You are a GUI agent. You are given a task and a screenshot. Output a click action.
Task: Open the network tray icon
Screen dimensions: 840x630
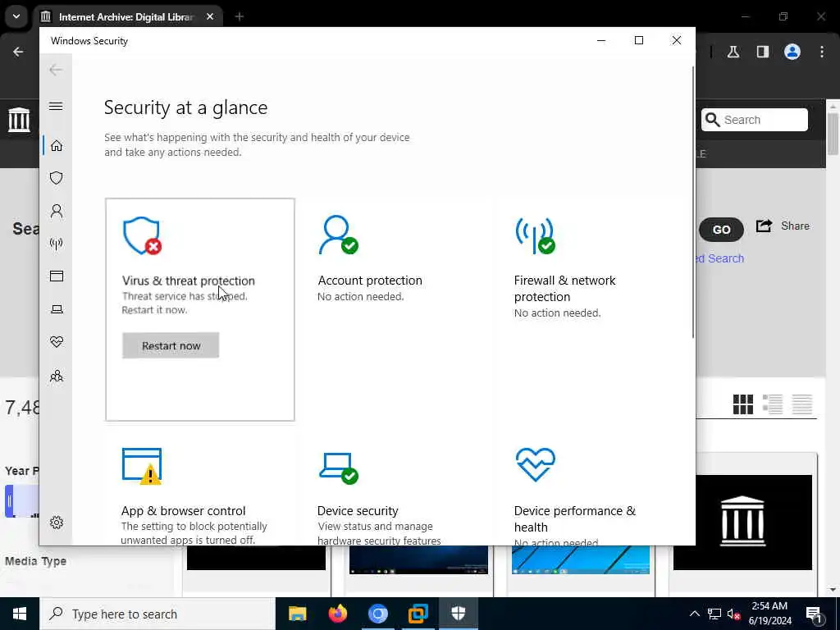coord(714,614)
